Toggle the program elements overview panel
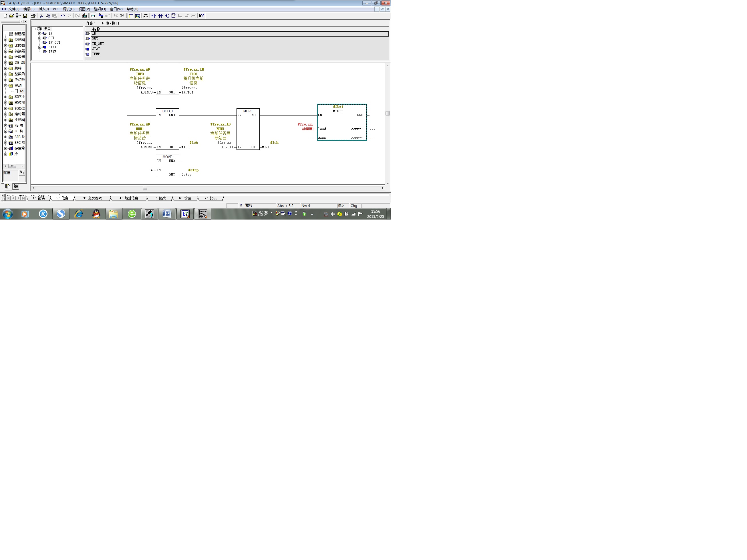 click(x=131, y=16)
